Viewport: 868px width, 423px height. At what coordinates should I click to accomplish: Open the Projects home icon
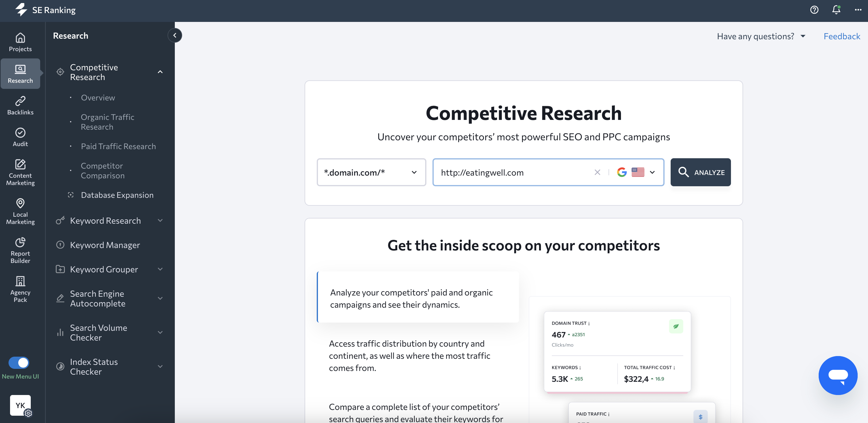(20, 42)
